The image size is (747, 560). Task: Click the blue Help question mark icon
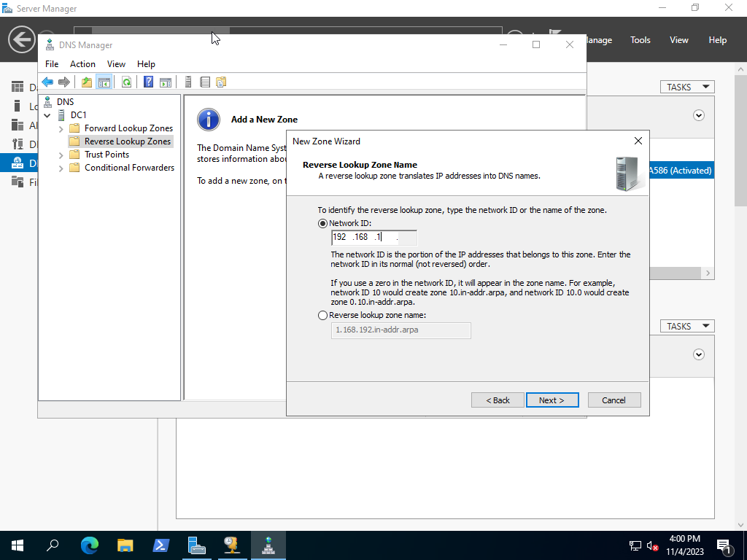(x=148, y=82)
